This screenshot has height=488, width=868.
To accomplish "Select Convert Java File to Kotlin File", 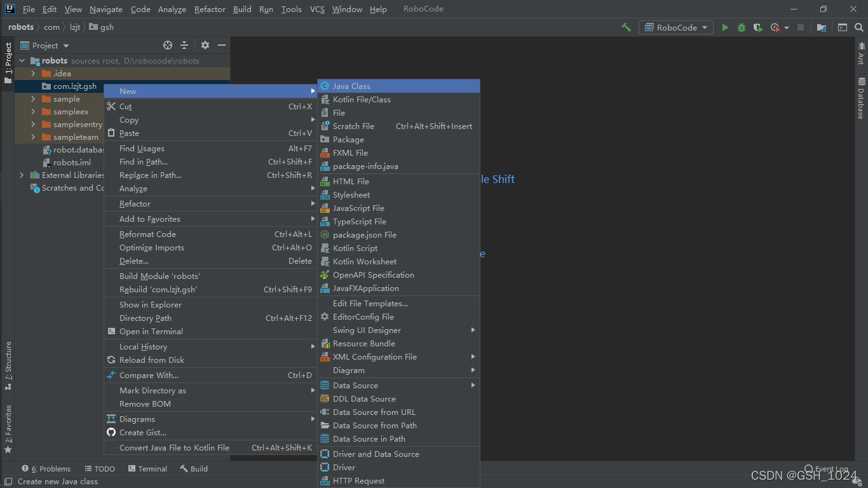I will click(x=210, y=448).
